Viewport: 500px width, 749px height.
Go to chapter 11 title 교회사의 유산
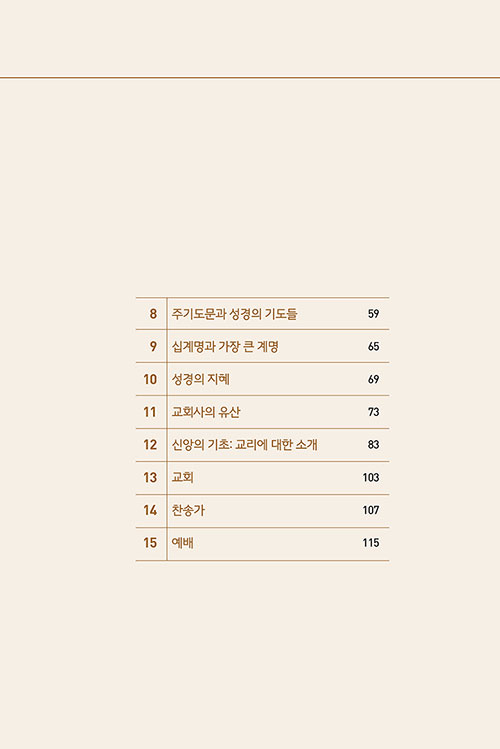[x=206, y=412]
